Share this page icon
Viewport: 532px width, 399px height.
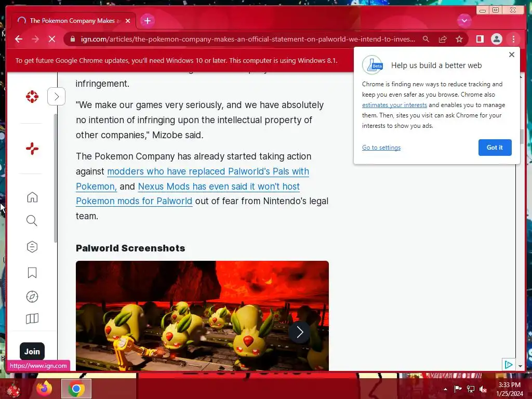[443, 39]
